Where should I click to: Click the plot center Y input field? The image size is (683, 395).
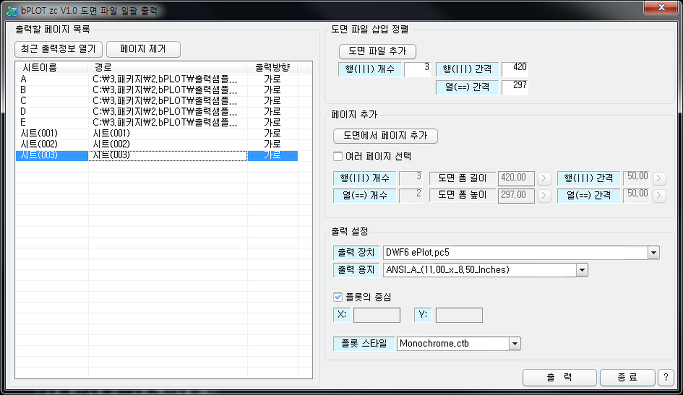(x=459, y=315)
